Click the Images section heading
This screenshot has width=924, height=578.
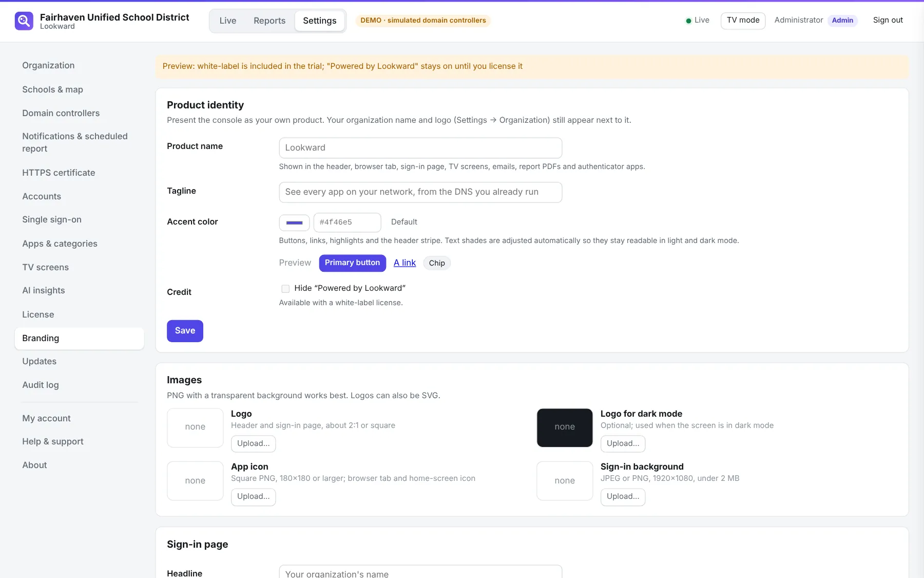184,380
